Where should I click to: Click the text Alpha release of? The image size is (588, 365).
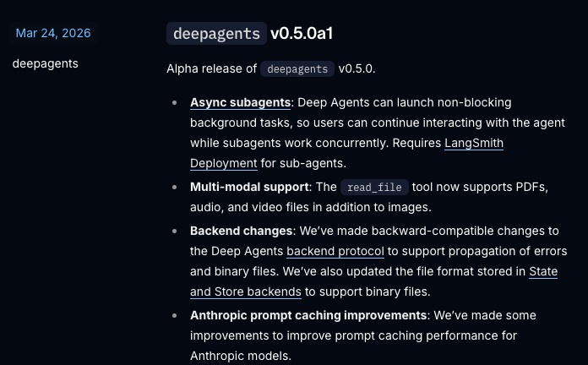[x=211, y=68]
